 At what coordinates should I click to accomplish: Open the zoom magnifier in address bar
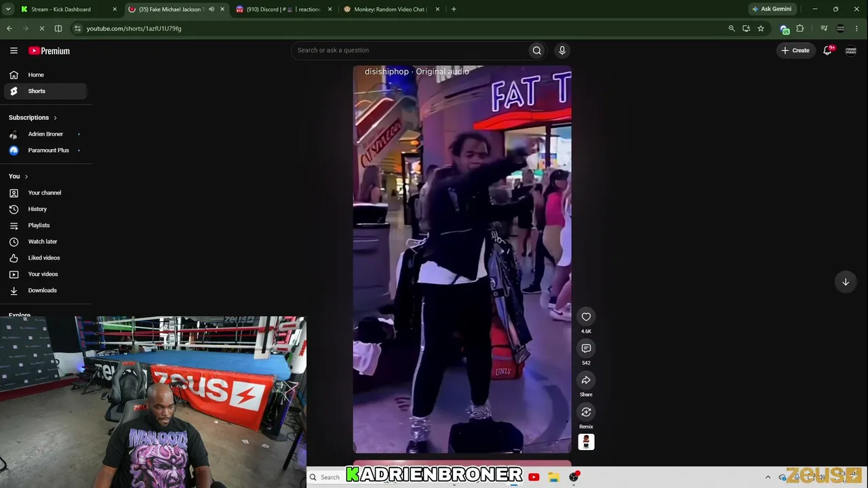731,28
